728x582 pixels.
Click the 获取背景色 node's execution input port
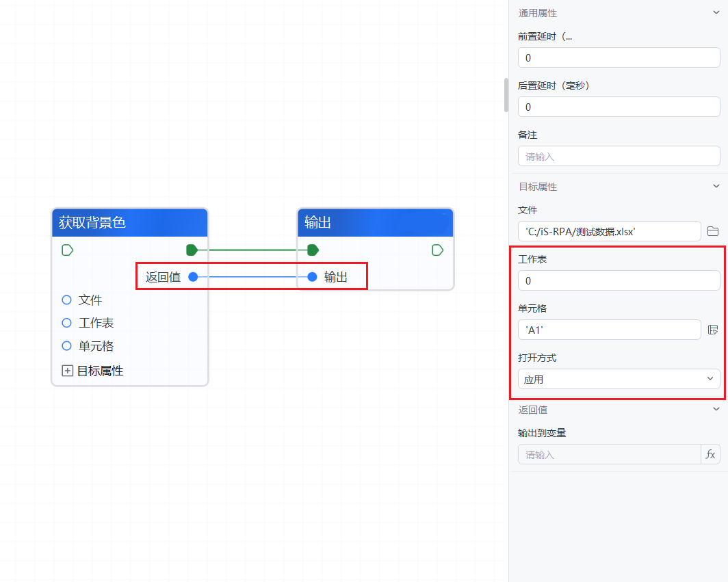tap(67, 250)
